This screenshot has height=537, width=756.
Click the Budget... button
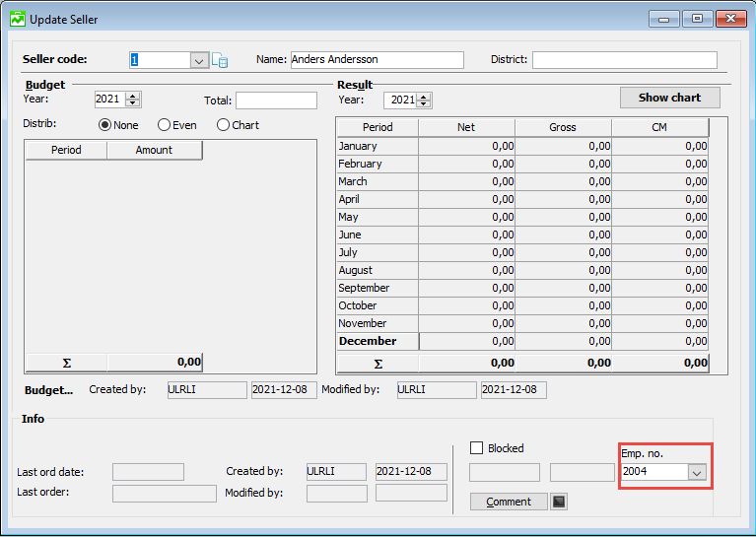[48, 390]
